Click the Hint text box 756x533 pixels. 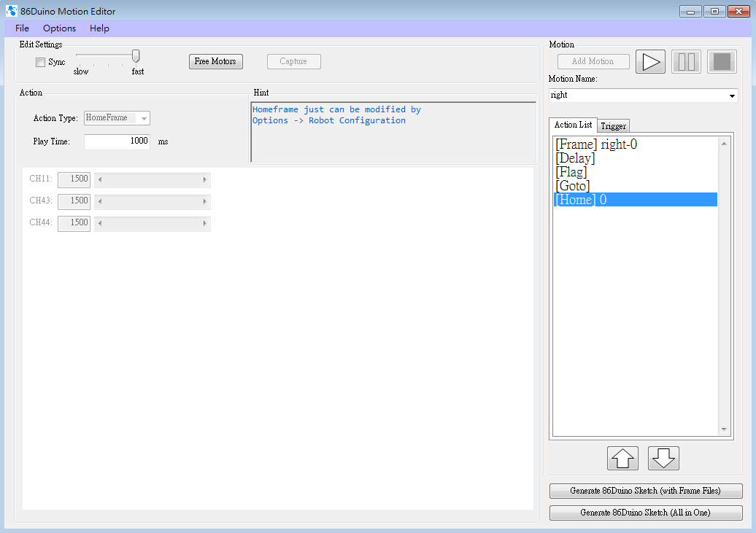393,132
